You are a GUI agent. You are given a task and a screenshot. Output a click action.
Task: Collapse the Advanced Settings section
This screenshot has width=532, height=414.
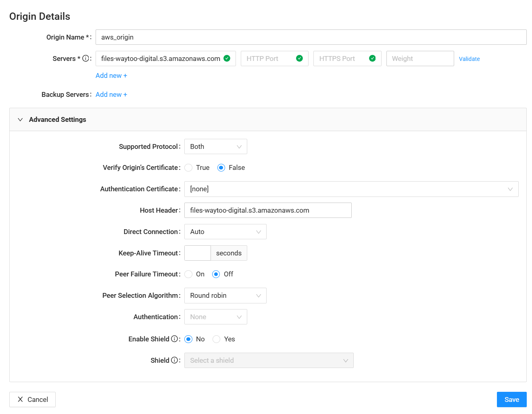coord(21,119)
